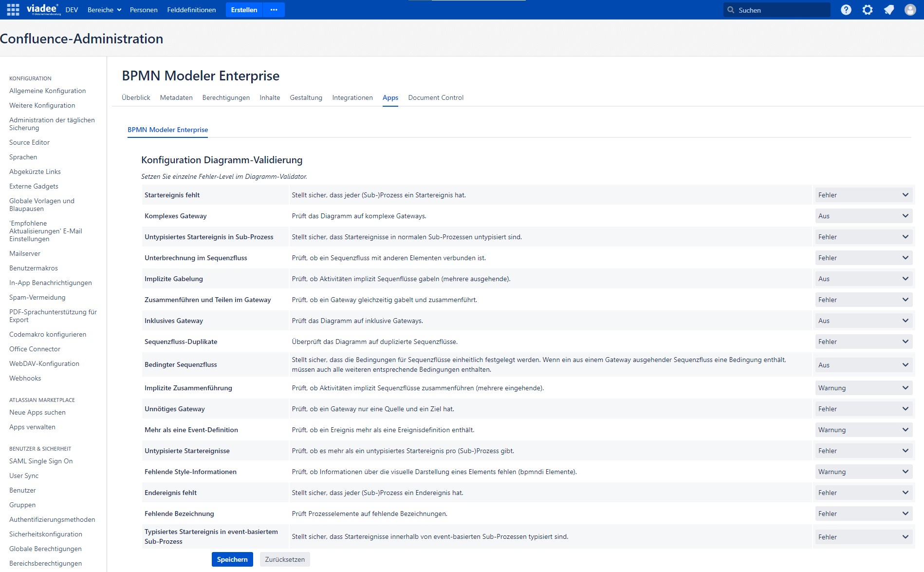
Task: Change level for Implizite Zusammenführung
Action: 864,388
